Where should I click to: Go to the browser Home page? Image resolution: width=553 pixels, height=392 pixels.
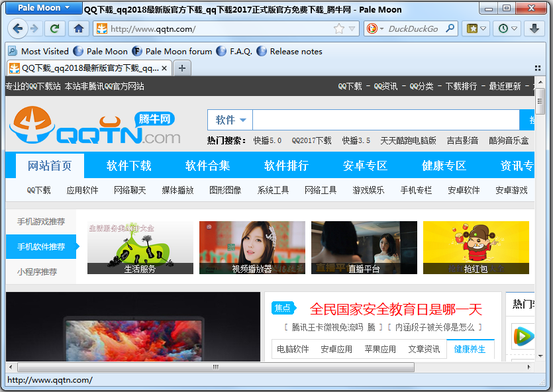click(78, 28)
